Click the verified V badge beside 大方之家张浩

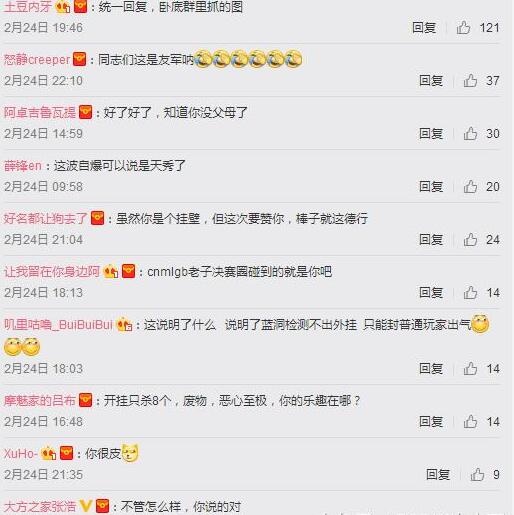coord(86,506)
